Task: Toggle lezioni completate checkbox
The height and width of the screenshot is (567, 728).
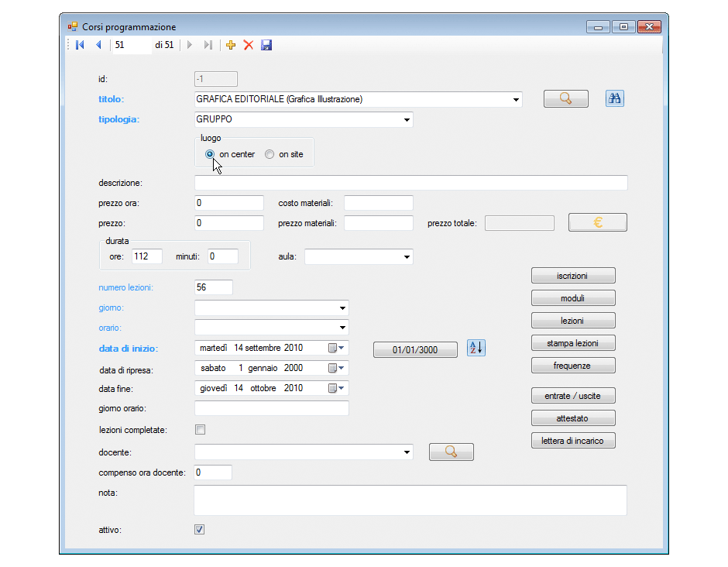Action: click(x=200, y=430)
